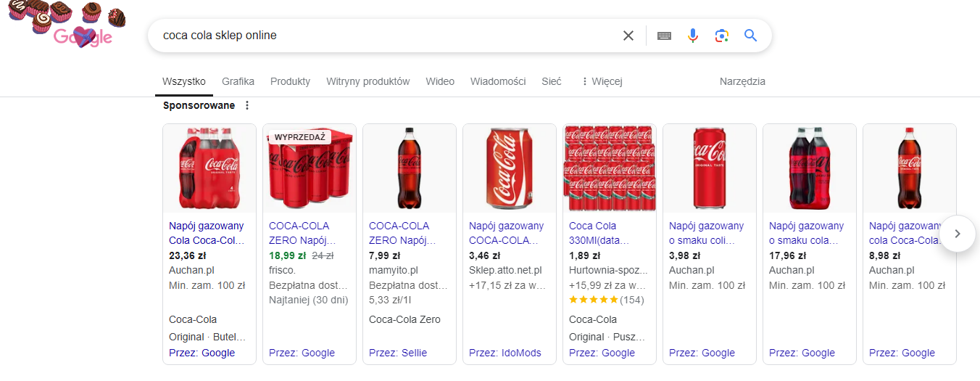The width and height of the screenshot is (980, 381).
Task: Open 'Napój gazowany COCA-COLA...' 3,46 zł link
Action: 506,233
